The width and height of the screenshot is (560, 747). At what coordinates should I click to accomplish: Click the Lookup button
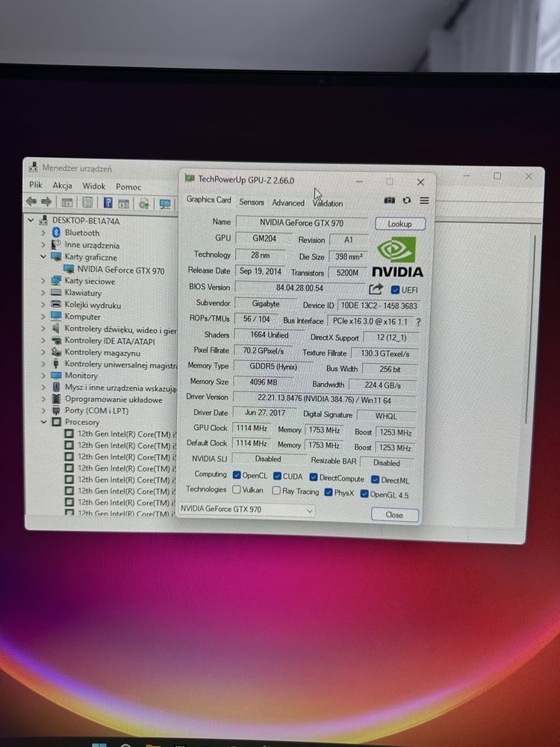click(x=399, y=224)
